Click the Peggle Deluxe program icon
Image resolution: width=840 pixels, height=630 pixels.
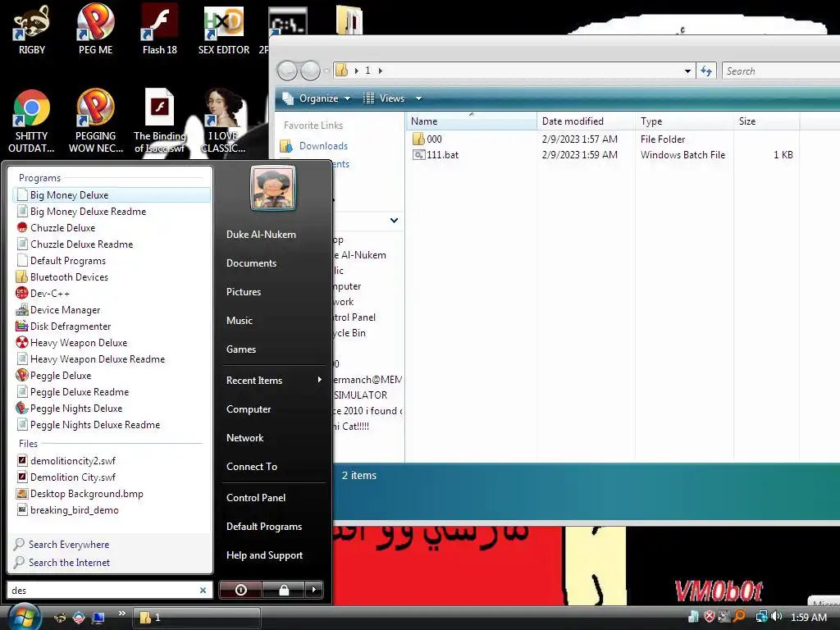point(22,376)
